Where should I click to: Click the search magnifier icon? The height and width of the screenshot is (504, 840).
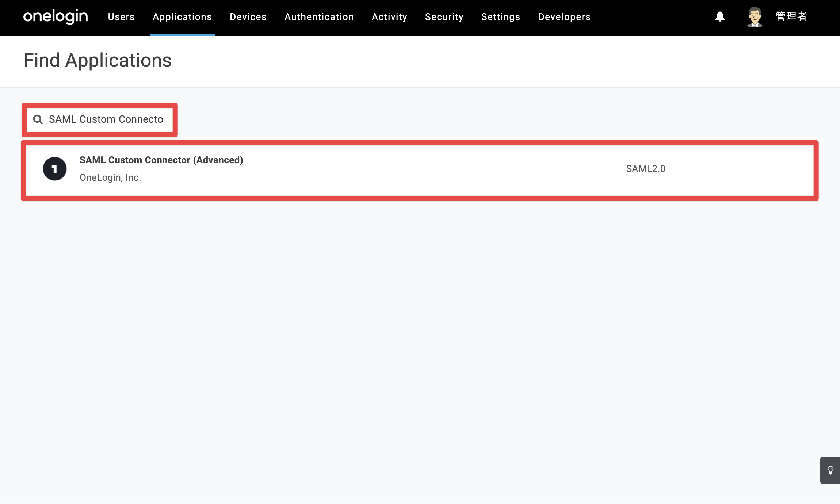(38, 119)
